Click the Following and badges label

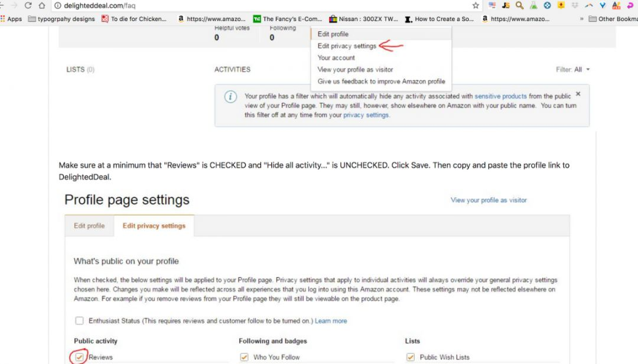(272, 341)
